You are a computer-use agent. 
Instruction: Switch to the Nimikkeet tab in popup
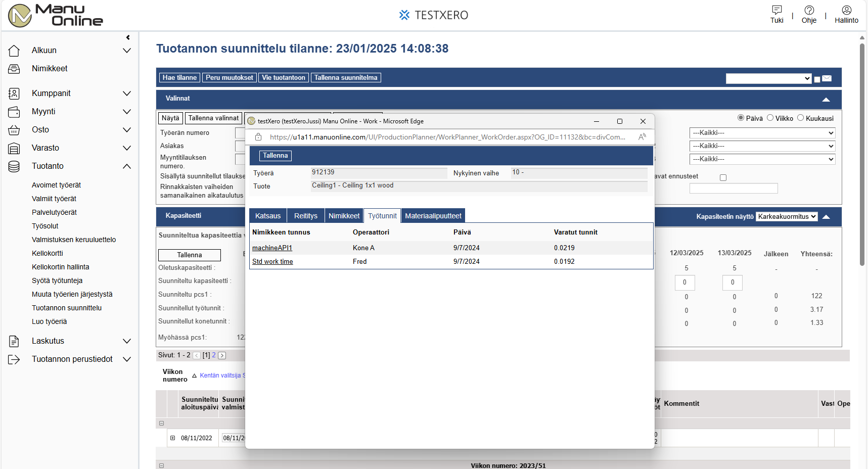pos(344,216)
